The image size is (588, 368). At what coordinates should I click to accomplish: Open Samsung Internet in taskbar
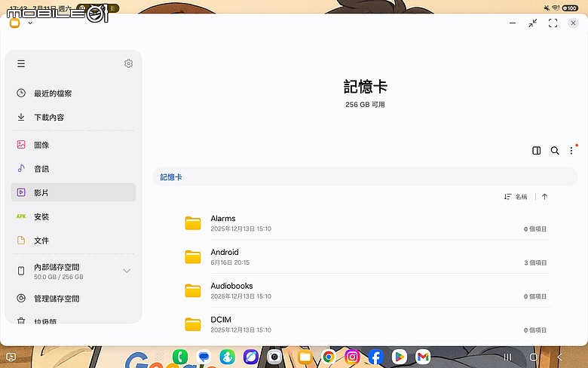250,357
